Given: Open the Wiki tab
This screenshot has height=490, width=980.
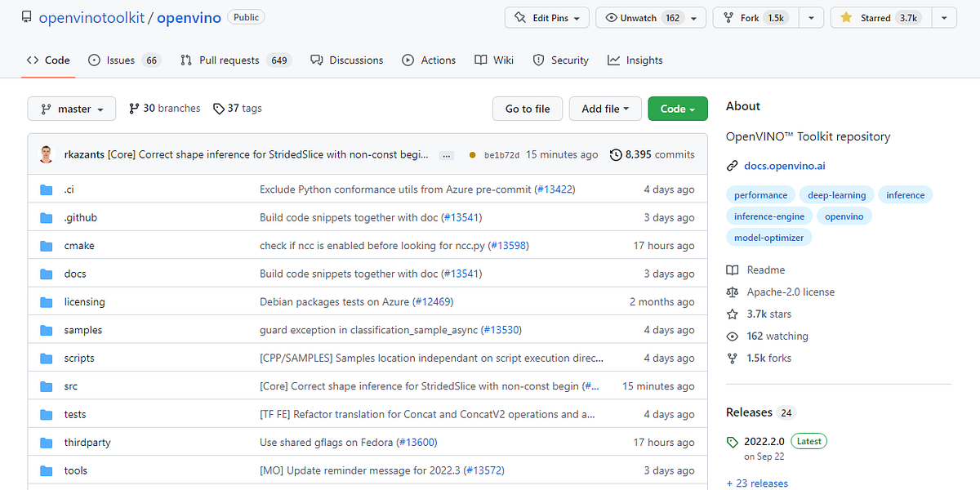Looking at the screenshot, I should tap(495, 60).
